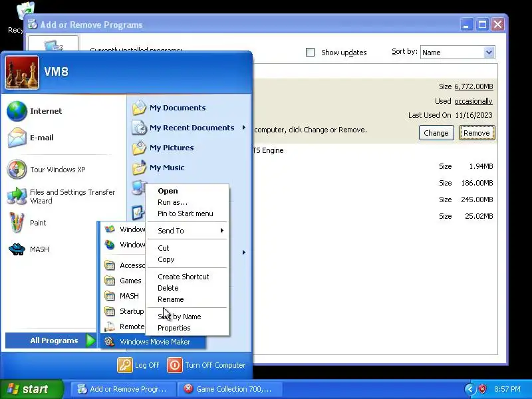Switch to Game Collection 700 taskbar button
532x399 pixels.
(229, 389)
